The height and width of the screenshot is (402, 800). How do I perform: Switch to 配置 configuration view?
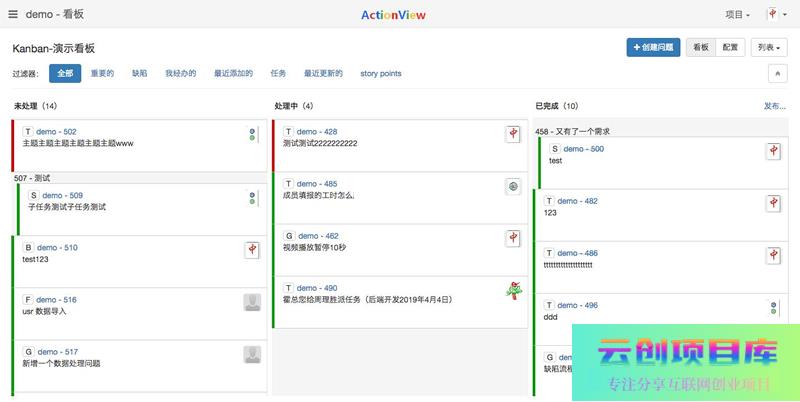click(x=730, y=47)
